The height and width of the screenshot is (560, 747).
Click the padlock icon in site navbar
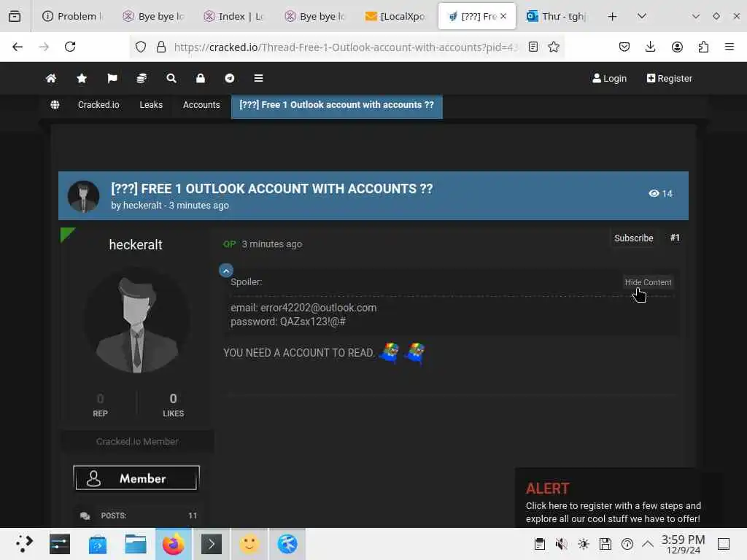click(201, 78)
